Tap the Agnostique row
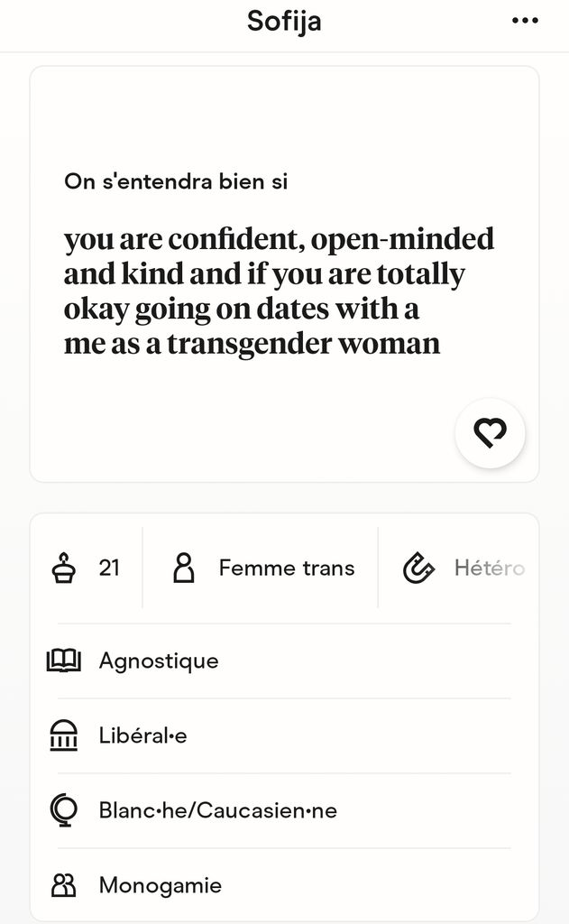Viewport: 569px width, 924px height. (284, 661)
